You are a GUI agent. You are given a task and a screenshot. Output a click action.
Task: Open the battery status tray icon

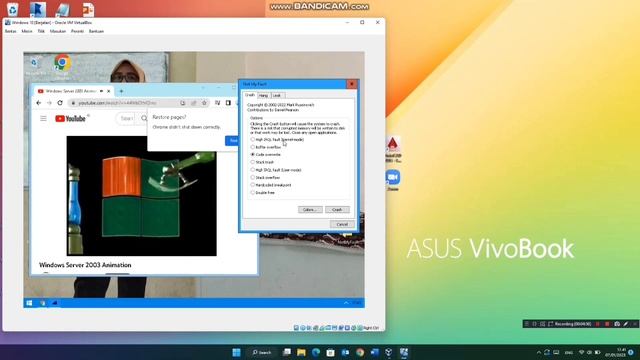pyautogui.click(x=598, y=353)
